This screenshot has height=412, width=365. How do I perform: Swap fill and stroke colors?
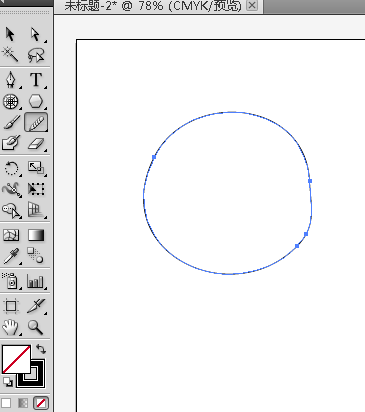[x=41, y=349]
